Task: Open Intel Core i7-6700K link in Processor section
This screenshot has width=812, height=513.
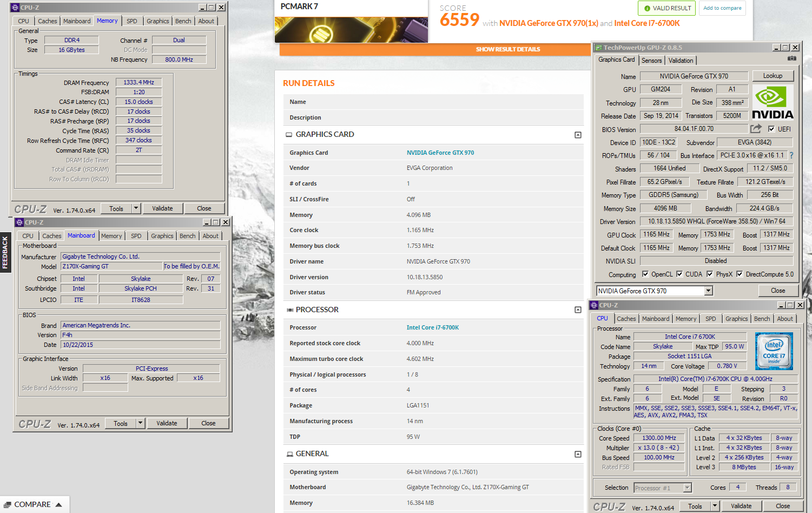Action: point(433,327)
